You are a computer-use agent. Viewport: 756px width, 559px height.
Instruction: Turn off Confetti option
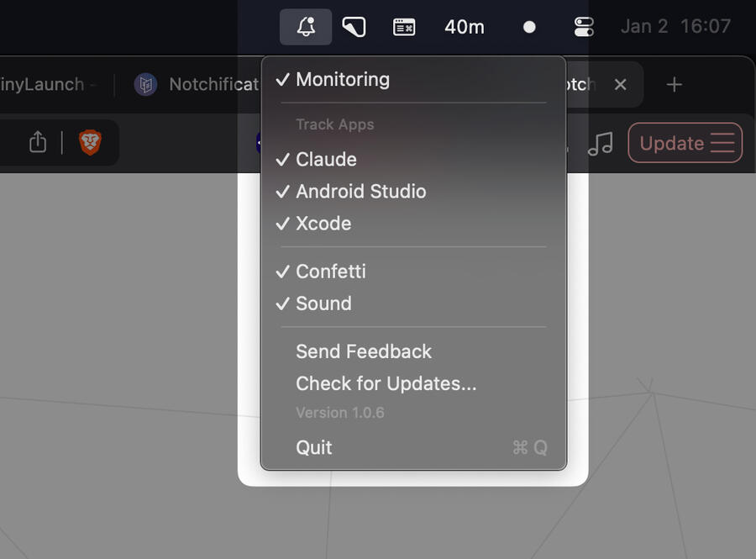click(x=330, y=272)
